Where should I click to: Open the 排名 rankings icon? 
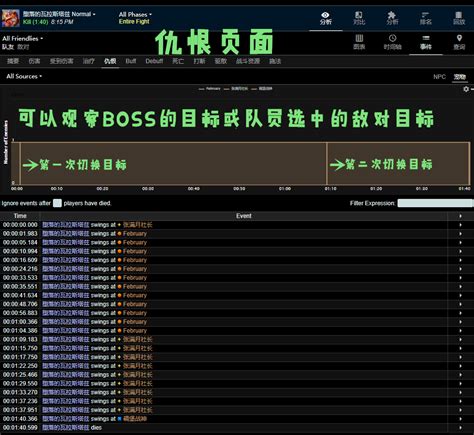425,18
